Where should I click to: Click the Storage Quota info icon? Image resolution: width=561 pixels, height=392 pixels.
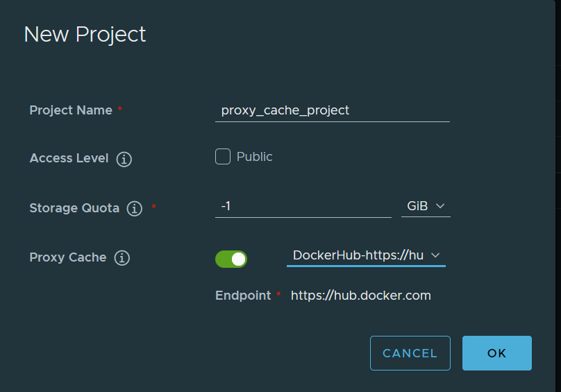tap(135, 208)
